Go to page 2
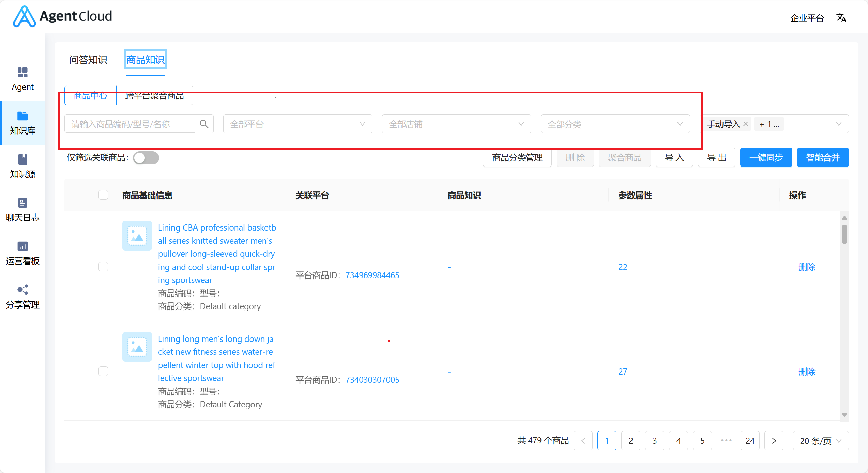This screenshot has width=868, height=473. pyautogui.click(x=630, y=441)
